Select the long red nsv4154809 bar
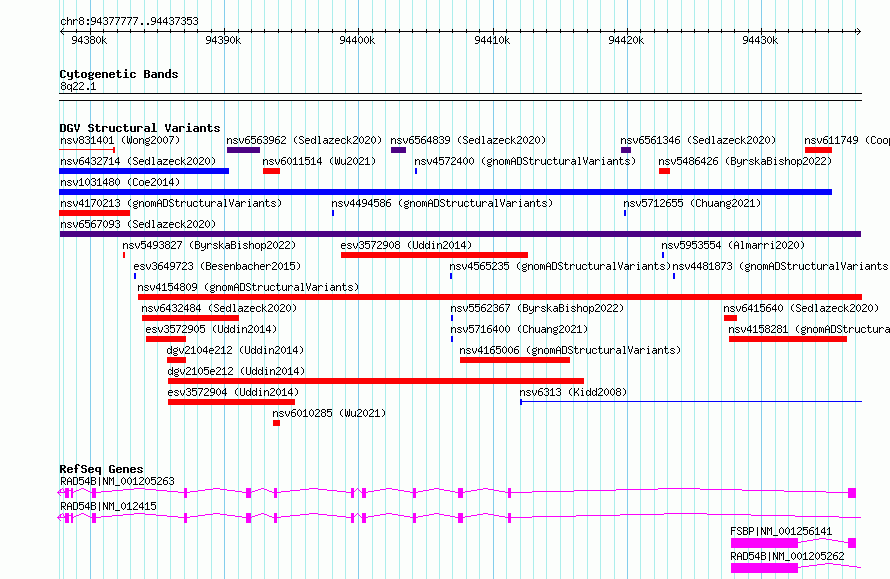 pyautogui.click(x=499, y=297)
